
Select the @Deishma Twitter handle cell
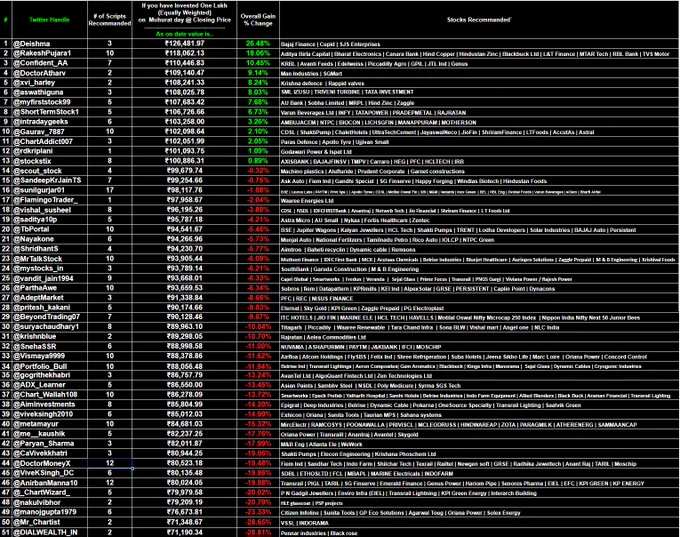click(x=50, y=43)
